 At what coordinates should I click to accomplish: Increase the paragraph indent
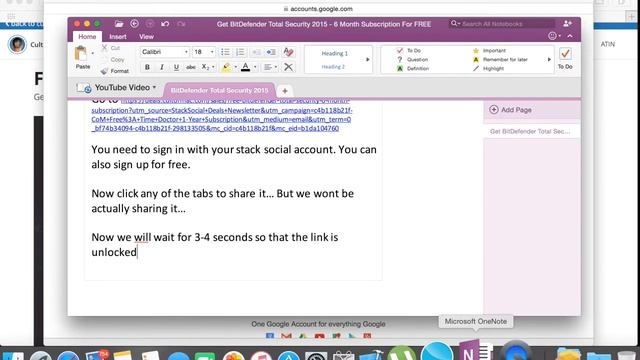click(271, 52)
